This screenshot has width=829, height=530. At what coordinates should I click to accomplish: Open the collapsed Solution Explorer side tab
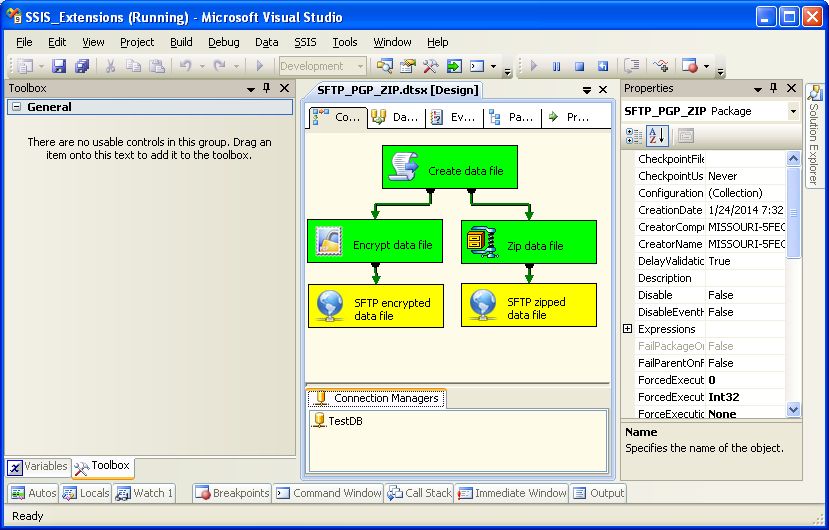(x=815, y=135)
